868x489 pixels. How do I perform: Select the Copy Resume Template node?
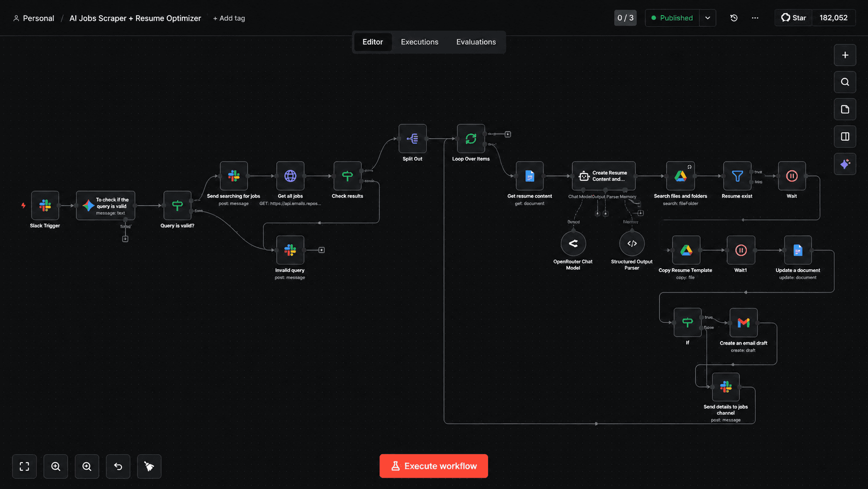tap(686, 250)
